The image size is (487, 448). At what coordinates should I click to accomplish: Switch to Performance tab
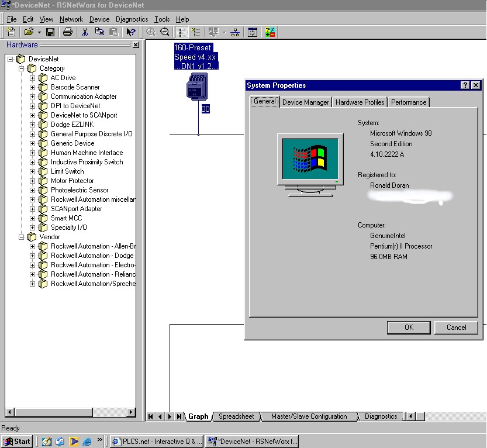pos(409,102)
